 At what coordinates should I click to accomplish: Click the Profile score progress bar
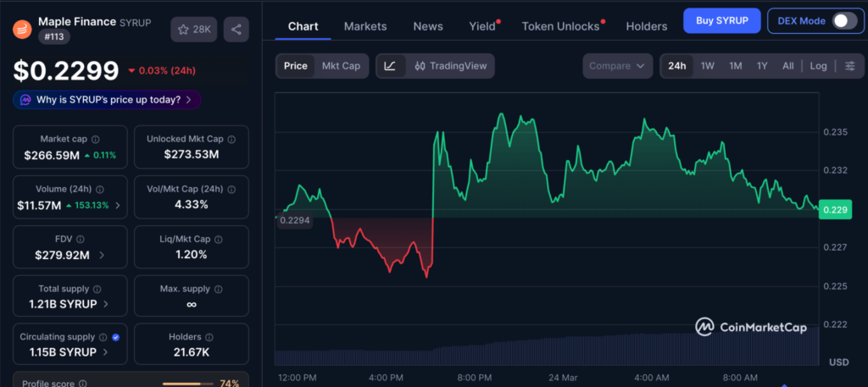tap(187, 384)
